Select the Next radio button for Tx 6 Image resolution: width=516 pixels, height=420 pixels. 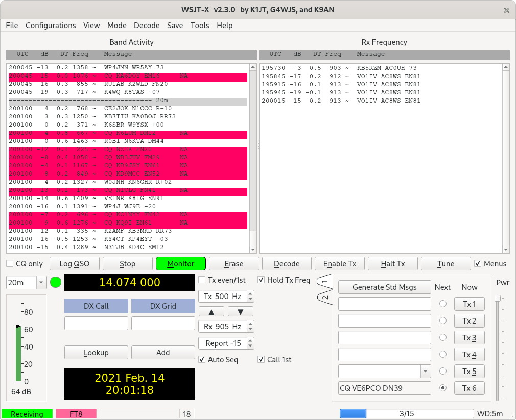[x=443, y=388]
